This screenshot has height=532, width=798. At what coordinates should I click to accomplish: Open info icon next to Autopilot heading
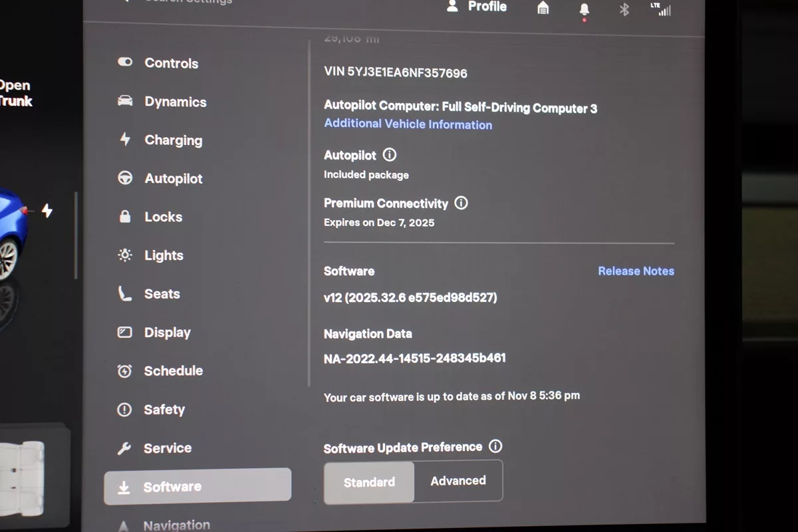390,155
